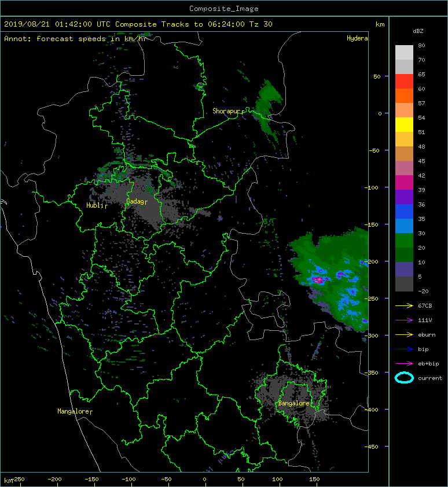The width and height of the screenshot is (448, 487).
Task: Click the 42 value on dBZ scale
Action: coord(421,175)
